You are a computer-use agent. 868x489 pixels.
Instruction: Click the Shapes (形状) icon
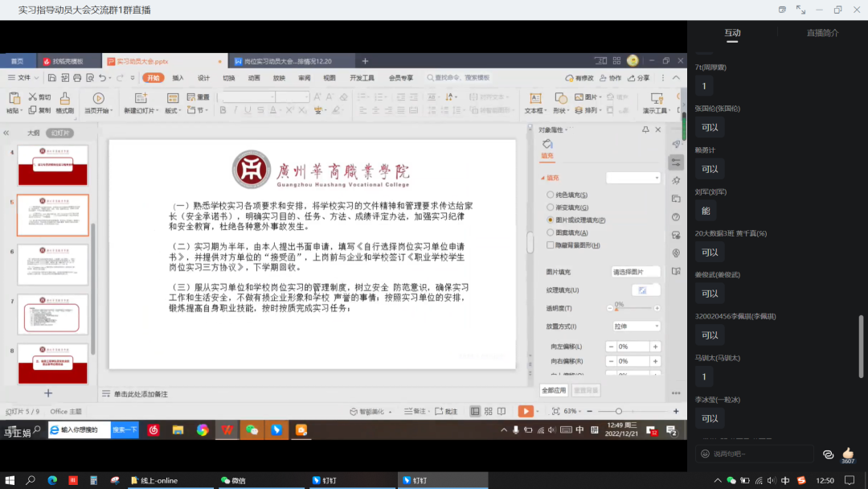coord(559,100)
